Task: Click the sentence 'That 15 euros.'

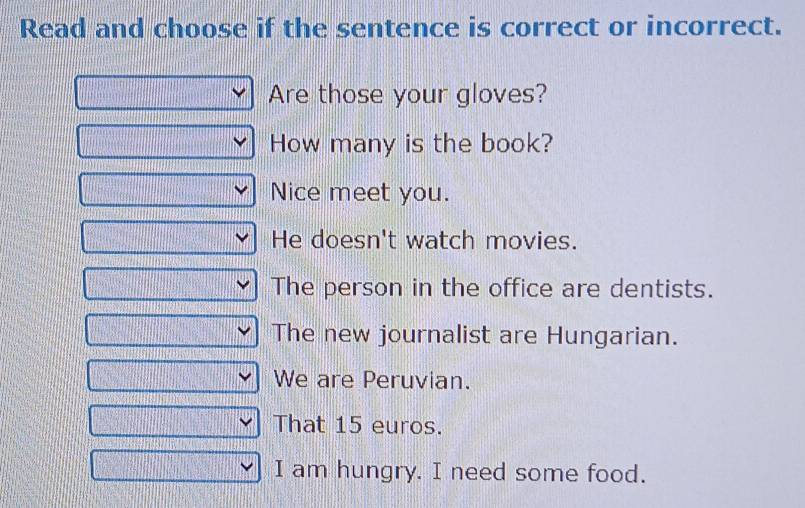Action: pyautogui.click(x=357, y=425)
